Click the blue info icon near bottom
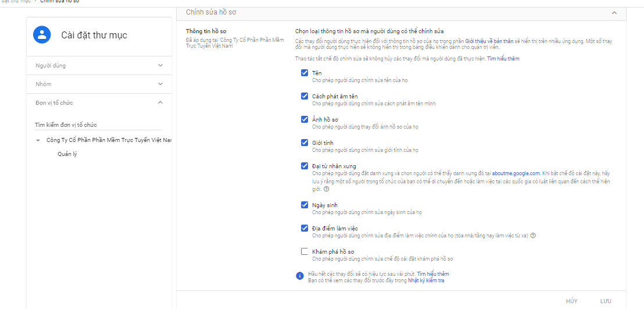The height and width of the screenshot is (309, 644). coord(300,276)
